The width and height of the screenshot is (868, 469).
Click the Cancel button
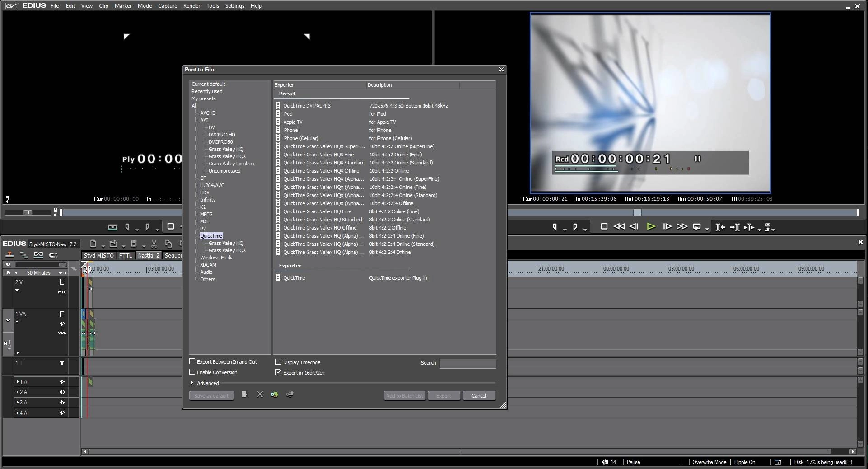pyautogui.click(x=479, y=396)
